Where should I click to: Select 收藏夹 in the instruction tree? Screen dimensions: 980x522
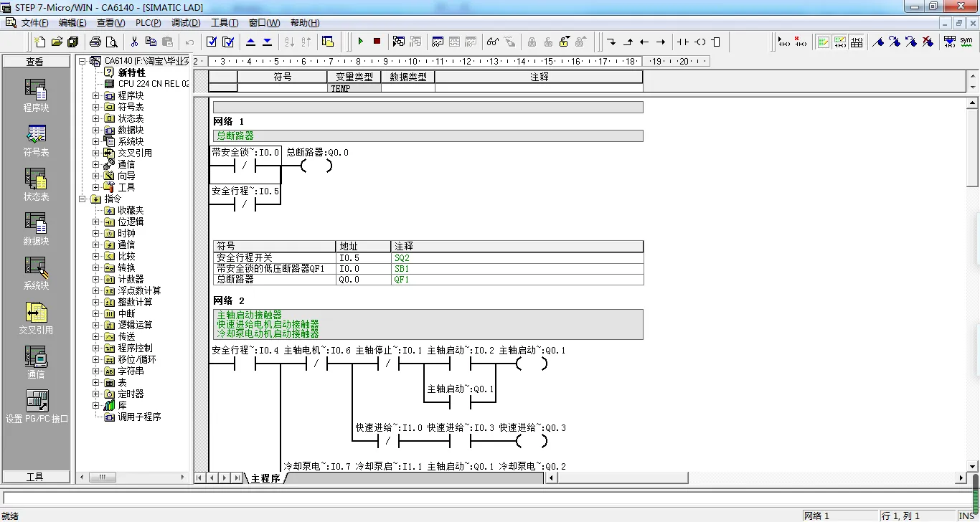(131, 210)
